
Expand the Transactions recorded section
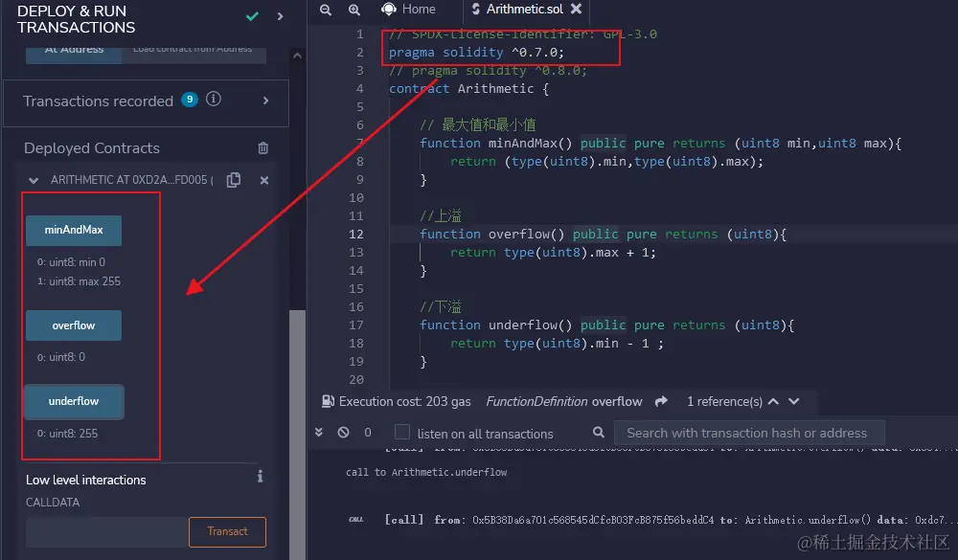click(x=265, y=101)
